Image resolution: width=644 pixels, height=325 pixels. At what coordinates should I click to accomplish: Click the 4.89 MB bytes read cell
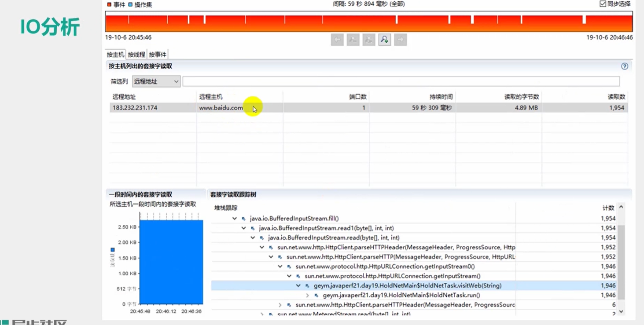pyautogui.click(x=526, y=108)
